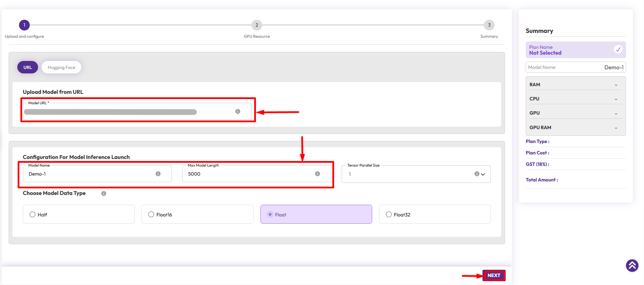The image size is (644, 285).
Task: Click the Plan Name checkmark icon
Action: pyautogui.click(x=618, y=50)
